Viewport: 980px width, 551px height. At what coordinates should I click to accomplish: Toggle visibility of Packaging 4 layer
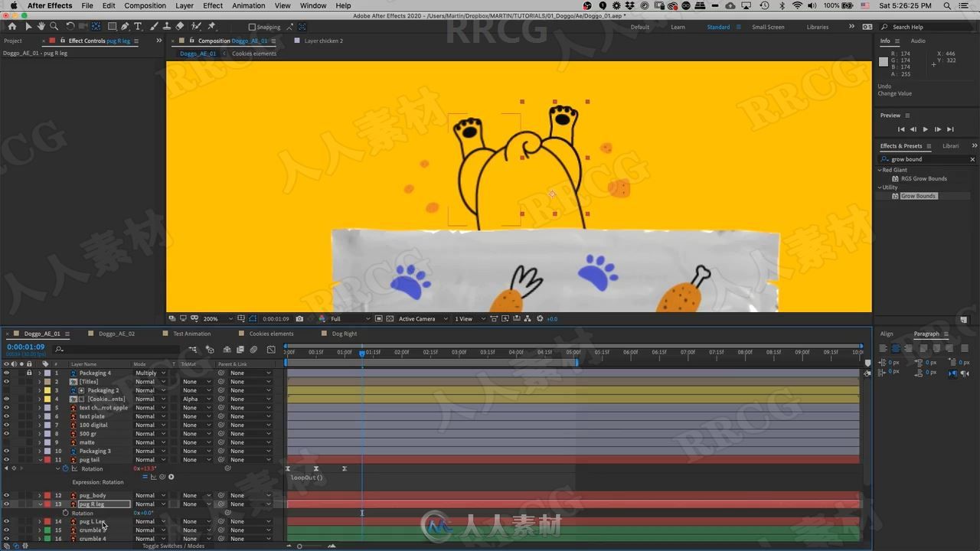click(6, 373)
